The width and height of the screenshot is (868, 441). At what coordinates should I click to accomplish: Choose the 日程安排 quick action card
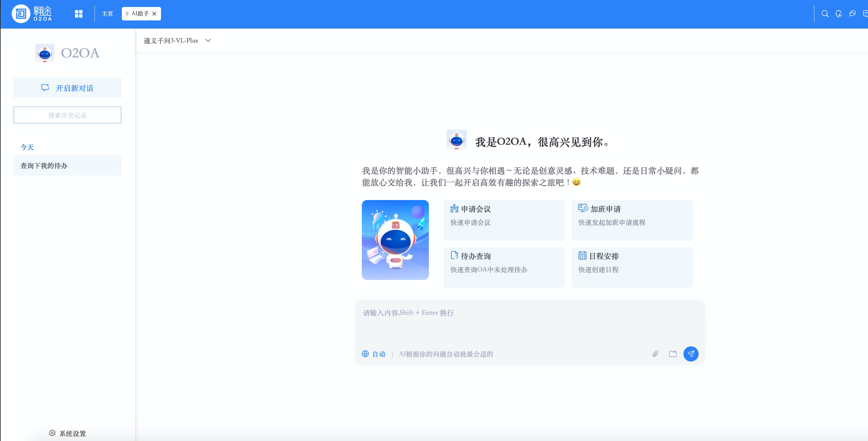[632, 267]
